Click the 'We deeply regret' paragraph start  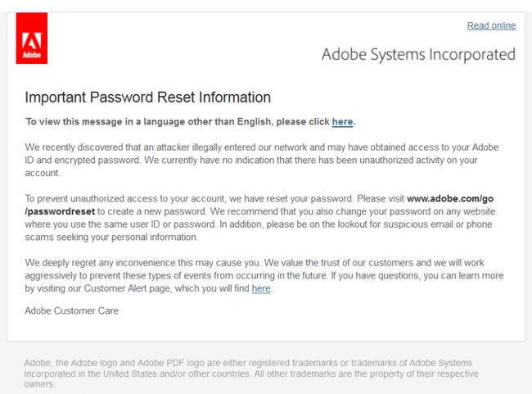pos(69,263)
